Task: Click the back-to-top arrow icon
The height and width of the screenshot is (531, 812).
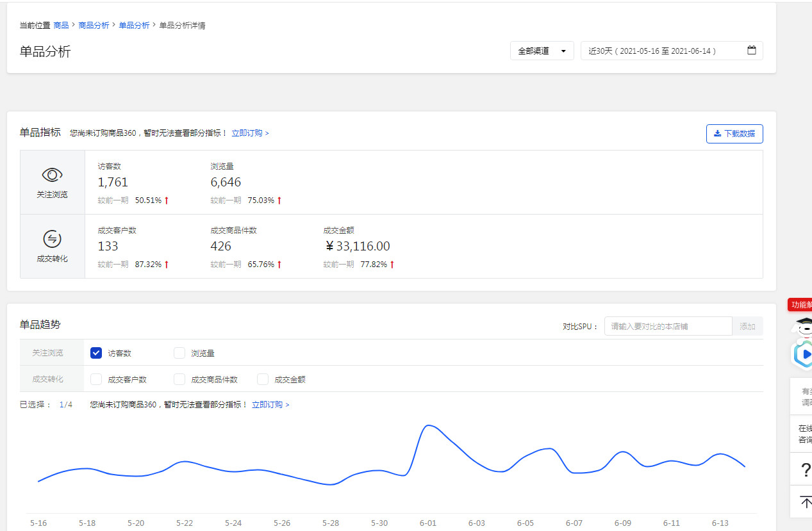Action: point(806,502)
